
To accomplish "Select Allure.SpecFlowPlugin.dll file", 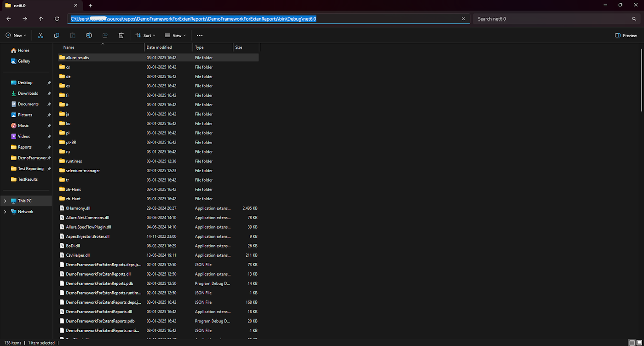I will pos(158,227).
